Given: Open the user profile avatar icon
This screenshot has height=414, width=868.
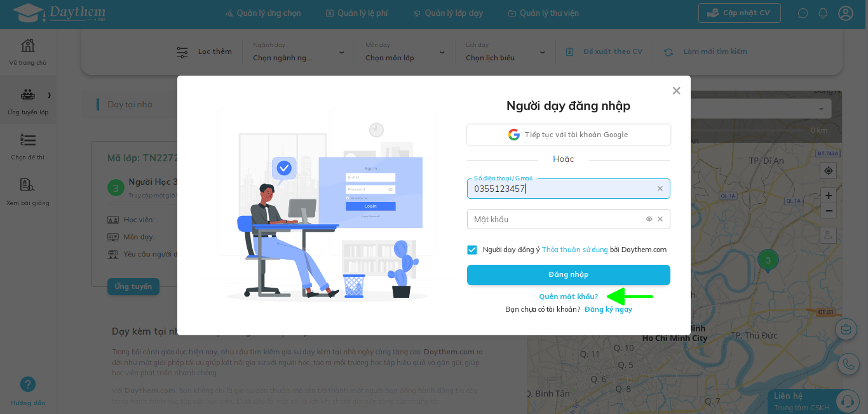Looking at the screenshot, I should (x=845, y=13).
